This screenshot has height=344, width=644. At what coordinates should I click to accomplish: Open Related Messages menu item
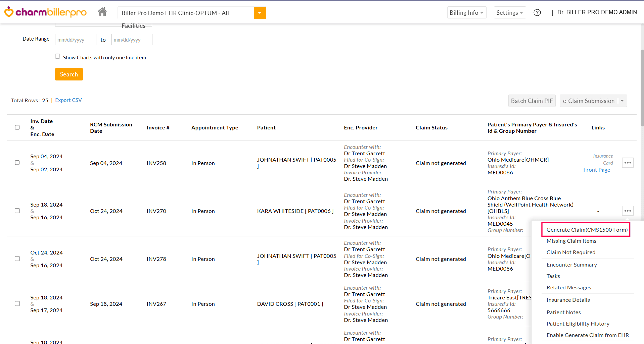pyautogui.click(x=569, y=288)
